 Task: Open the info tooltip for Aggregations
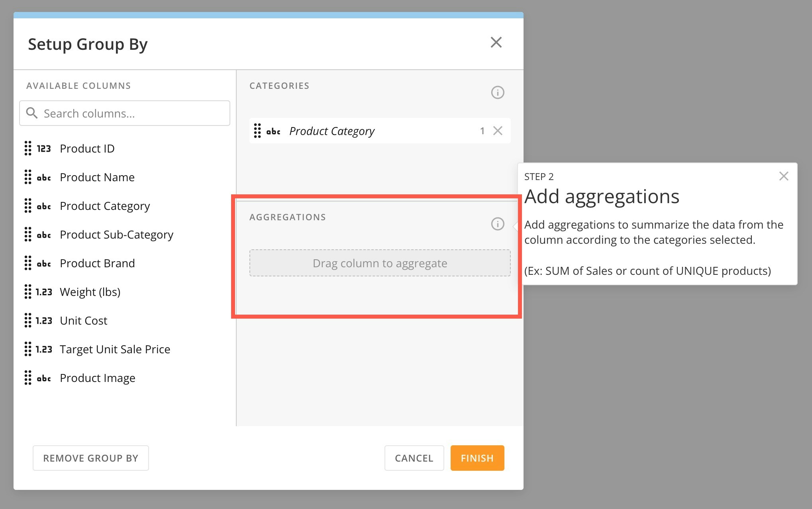(x=497, y=224)
